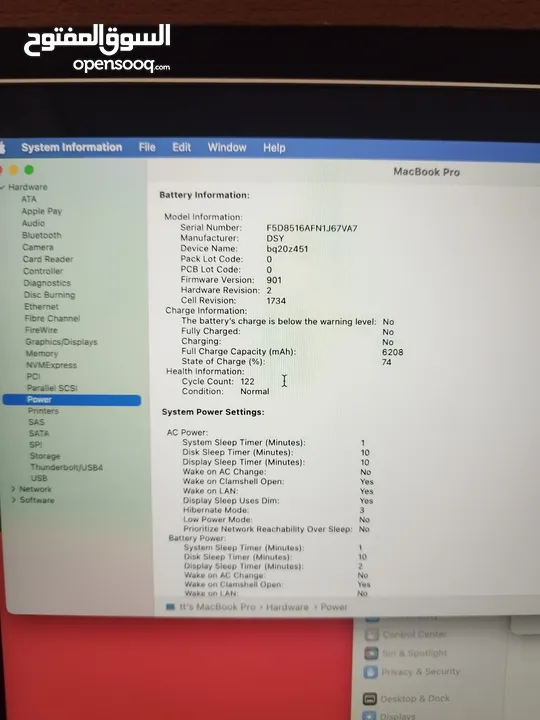Click the Device Name value bq20z451
Screen dimensions: 540x720
coord(287,249)
